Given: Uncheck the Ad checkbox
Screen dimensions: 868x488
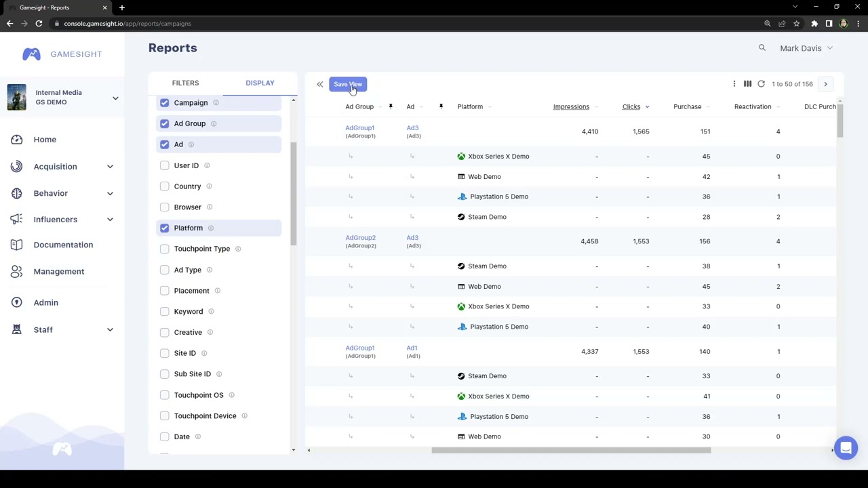Looking at the screenshot, I should (x=164, y=144).
